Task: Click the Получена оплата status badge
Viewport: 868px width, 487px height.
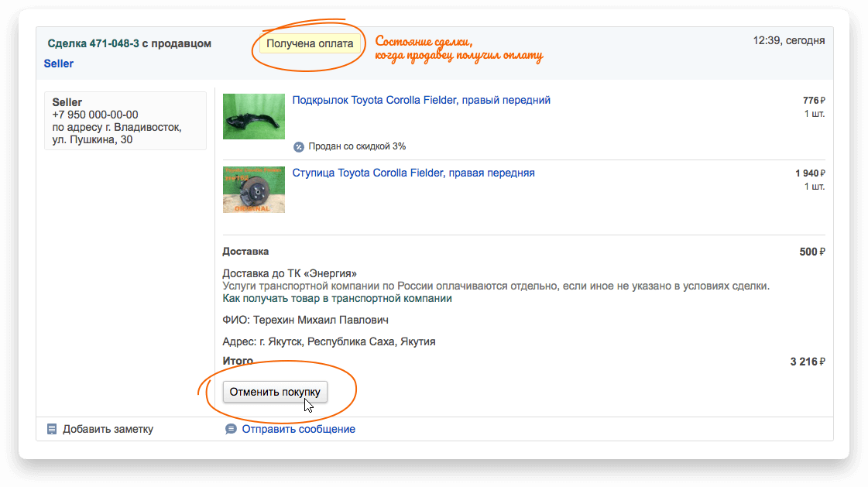Action: coord(310,43)
